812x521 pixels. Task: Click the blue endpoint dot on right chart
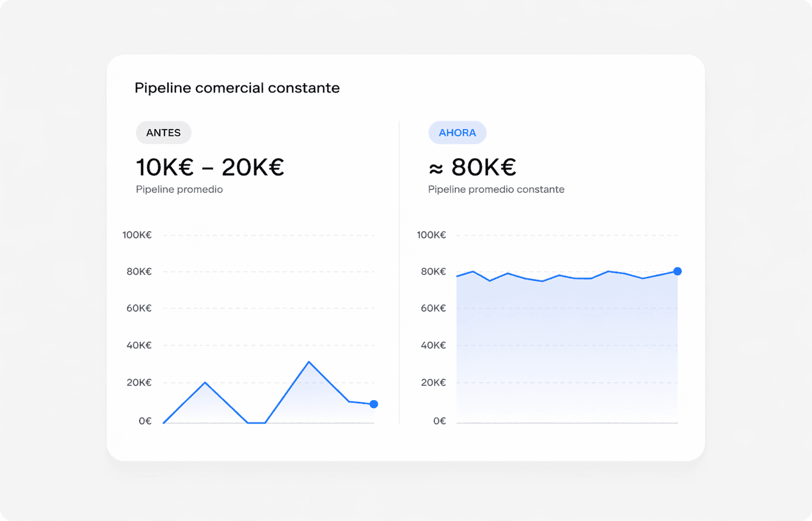tap(678, 271)
